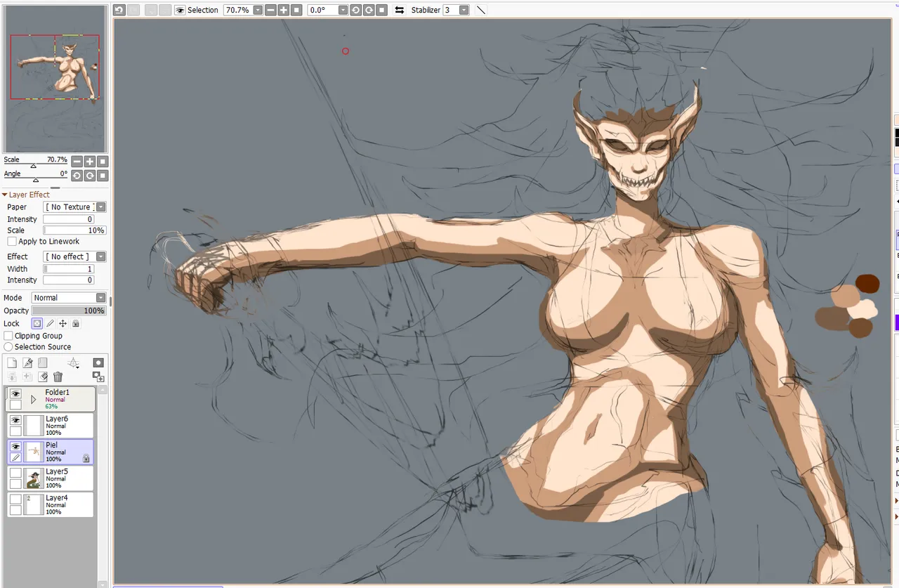
Task: Add a layer mask with the circle icon
Action: (98, 362)
